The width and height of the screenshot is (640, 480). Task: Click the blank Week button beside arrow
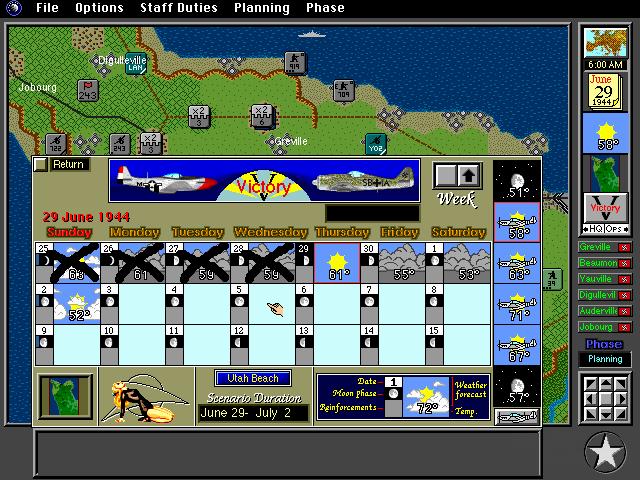click(445, 176)
